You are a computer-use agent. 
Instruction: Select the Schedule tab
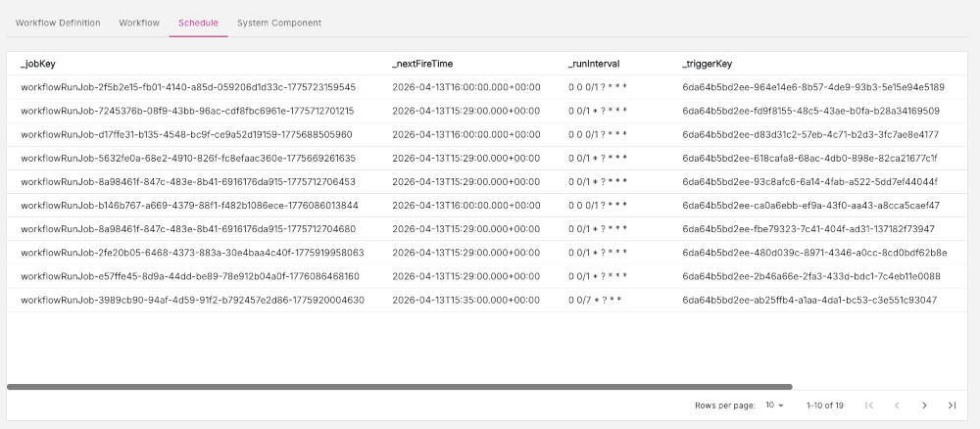point(198,23)
